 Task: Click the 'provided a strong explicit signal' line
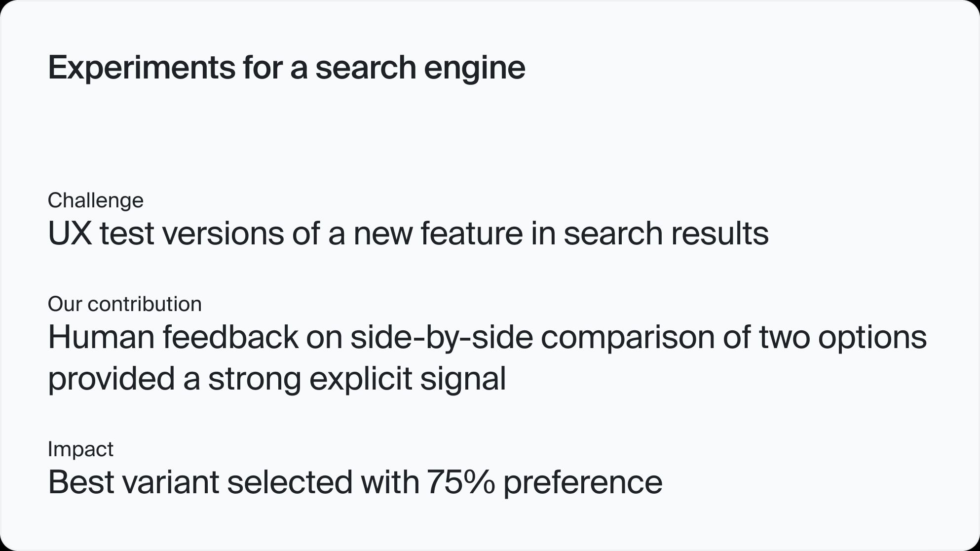click(x=277, y=380)
